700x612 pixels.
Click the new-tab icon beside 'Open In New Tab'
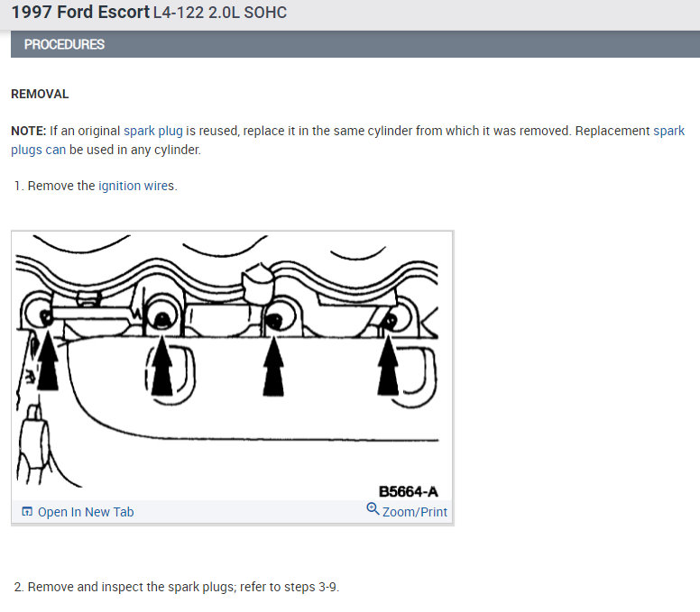(x=27, y=511)
